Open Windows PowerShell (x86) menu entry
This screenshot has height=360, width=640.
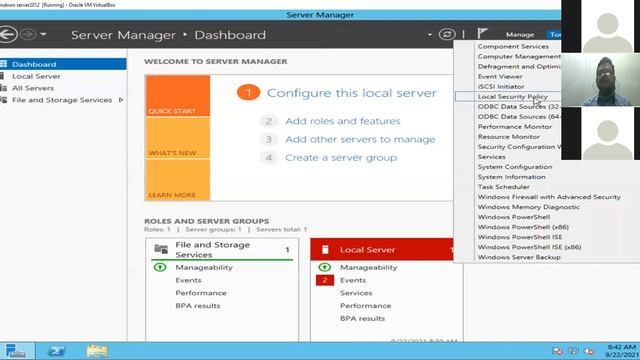(523, 227)
